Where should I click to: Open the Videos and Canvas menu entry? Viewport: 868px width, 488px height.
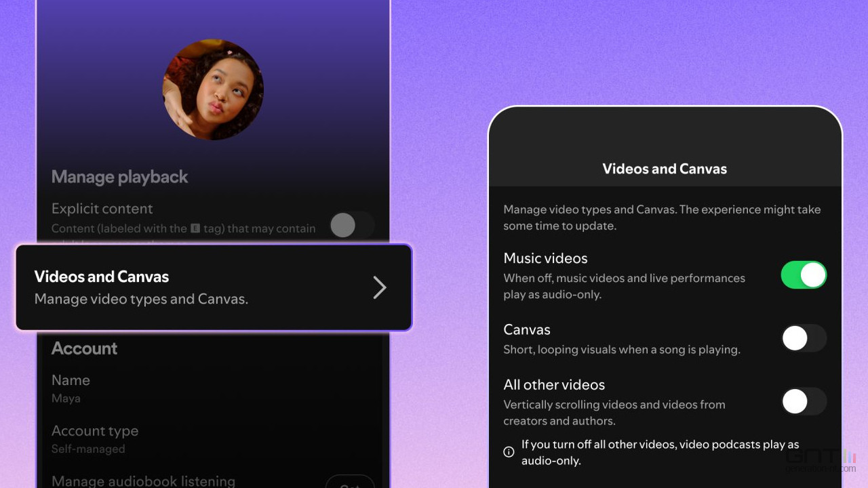pos(203,287)
